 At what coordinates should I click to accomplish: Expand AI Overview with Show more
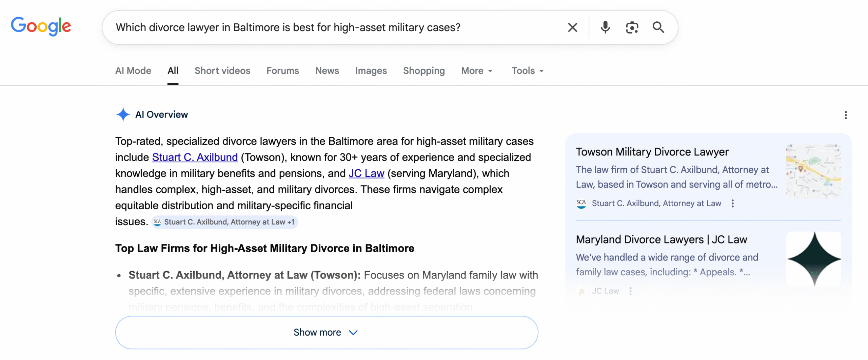326,332
